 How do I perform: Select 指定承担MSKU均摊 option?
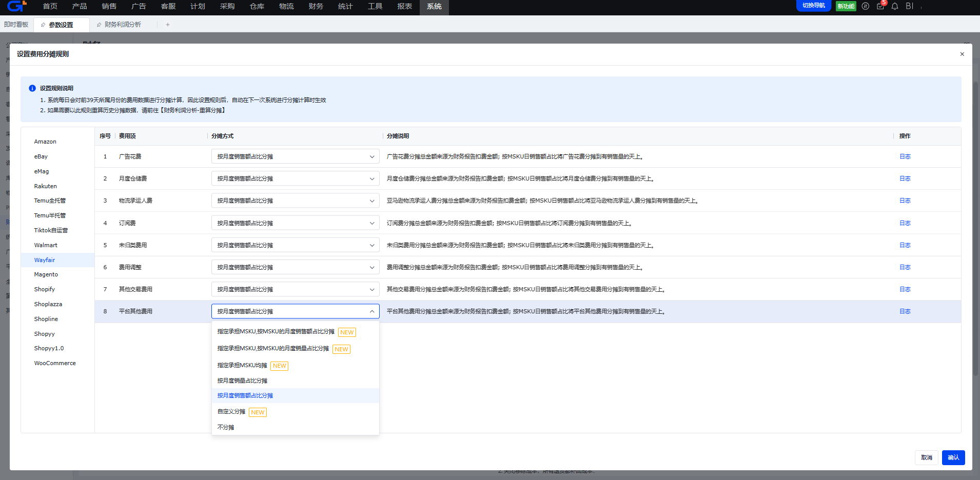(x=242, y=366)
